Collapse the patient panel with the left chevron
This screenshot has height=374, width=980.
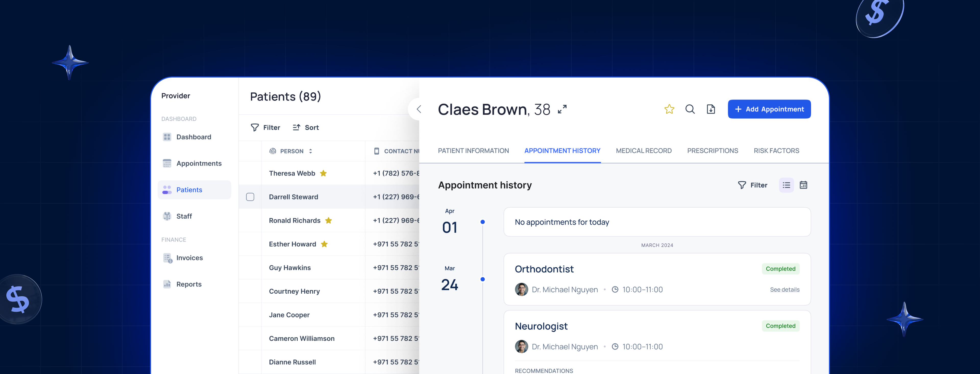419,109
